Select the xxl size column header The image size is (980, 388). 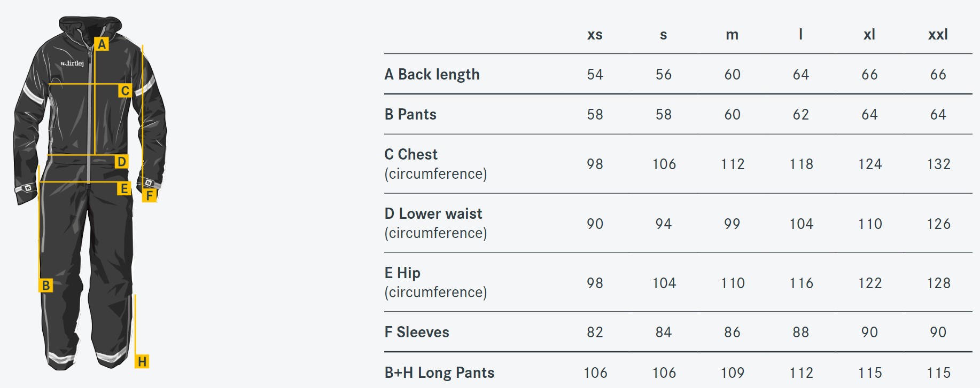coord(938,35)
